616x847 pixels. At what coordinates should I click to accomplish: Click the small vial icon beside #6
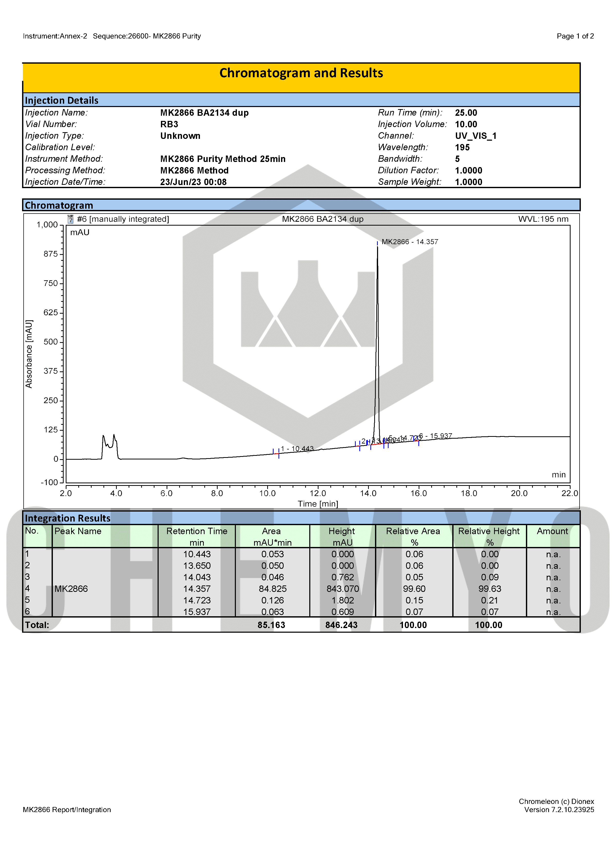coord(70,219)
